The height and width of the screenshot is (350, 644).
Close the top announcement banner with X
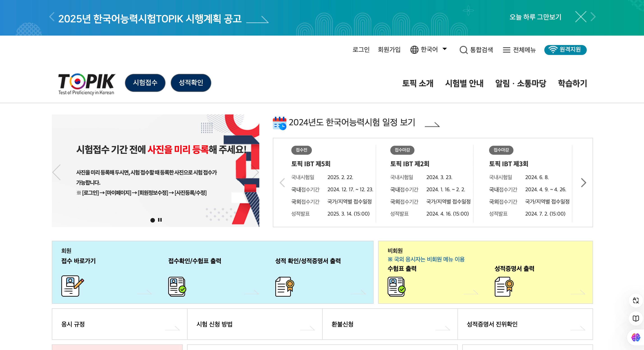(x=580, y=17)
